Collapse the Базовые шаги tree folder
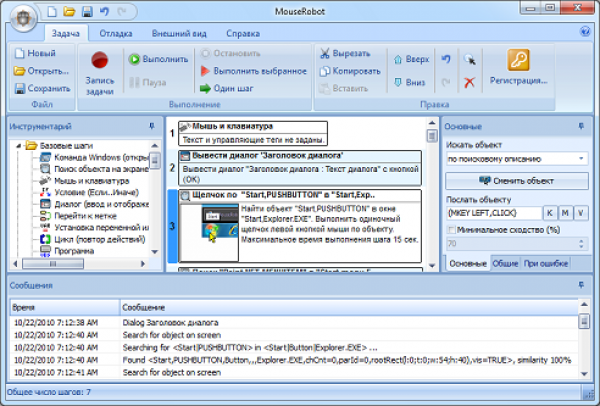 point(19,146)
